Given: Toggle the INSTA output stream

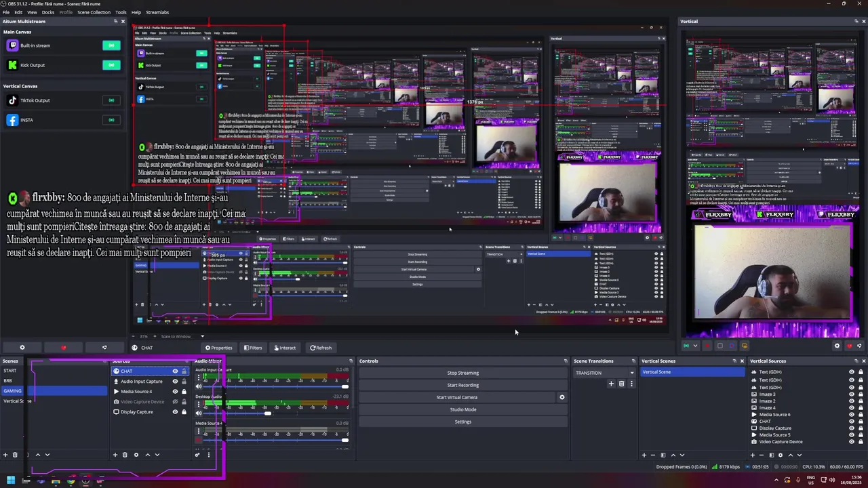Looking at the screenshot, I should 111,120.
